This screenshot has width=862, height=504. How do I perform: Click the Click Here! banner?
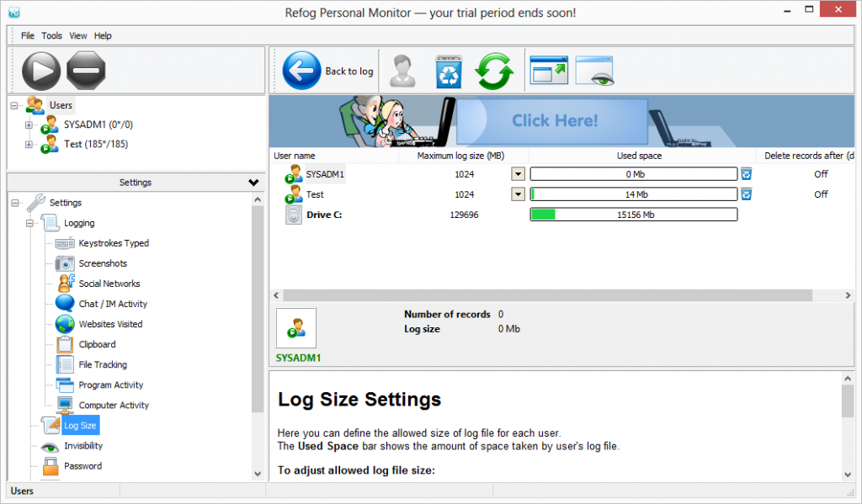555,120
